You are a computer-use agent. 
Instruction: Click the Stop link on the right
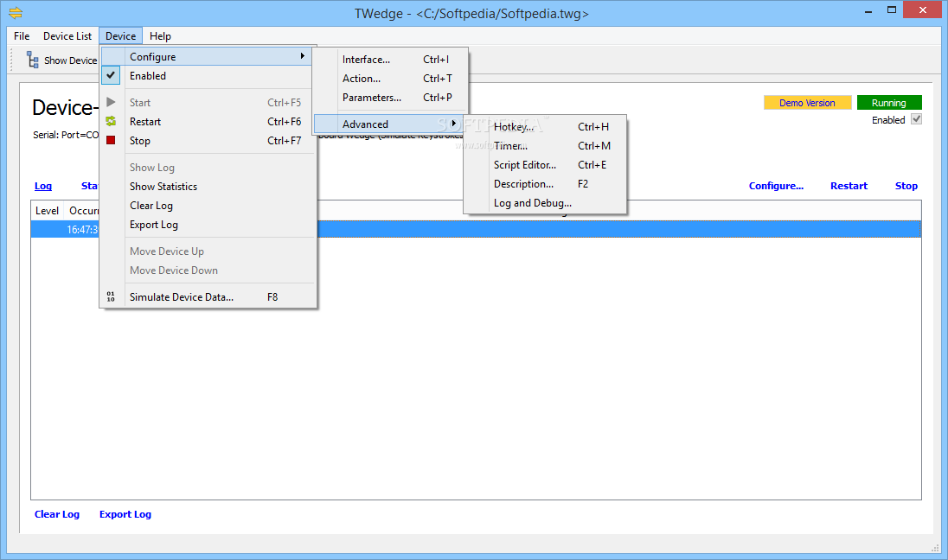point(906,186)
